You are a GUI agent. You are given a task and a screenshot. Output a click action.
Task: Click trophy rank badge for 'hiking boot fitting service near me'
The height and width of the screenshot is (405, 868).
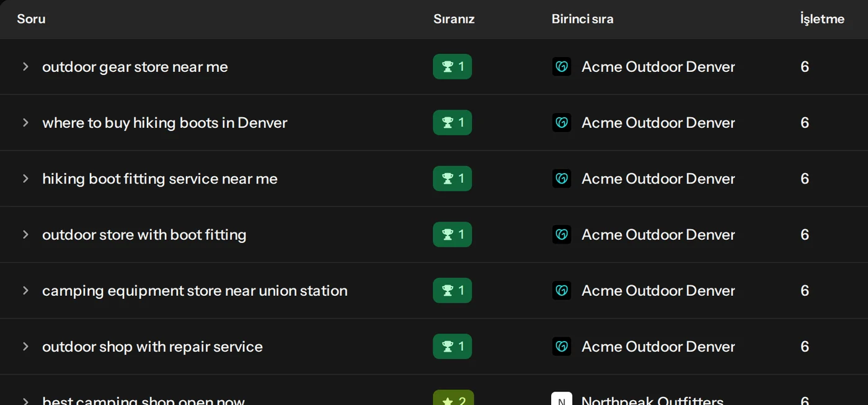click(x=453, y=179)
